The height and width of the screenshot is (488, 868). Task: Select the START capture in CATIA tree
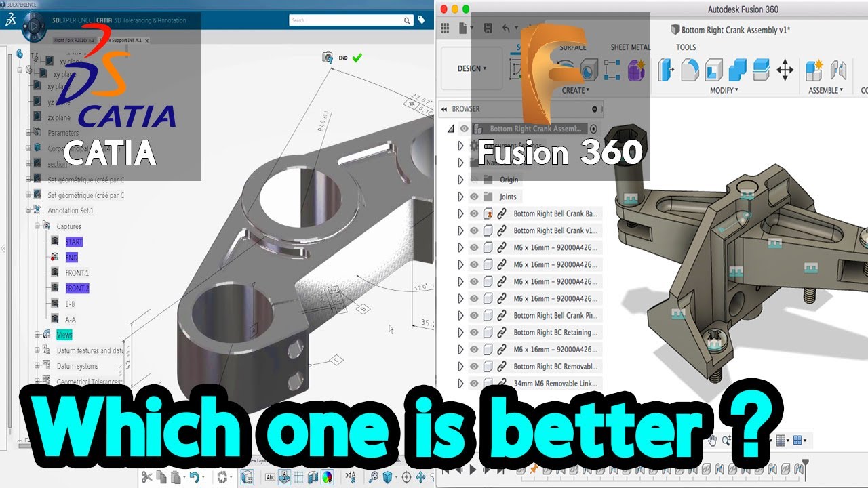click(x=74, y=242)
